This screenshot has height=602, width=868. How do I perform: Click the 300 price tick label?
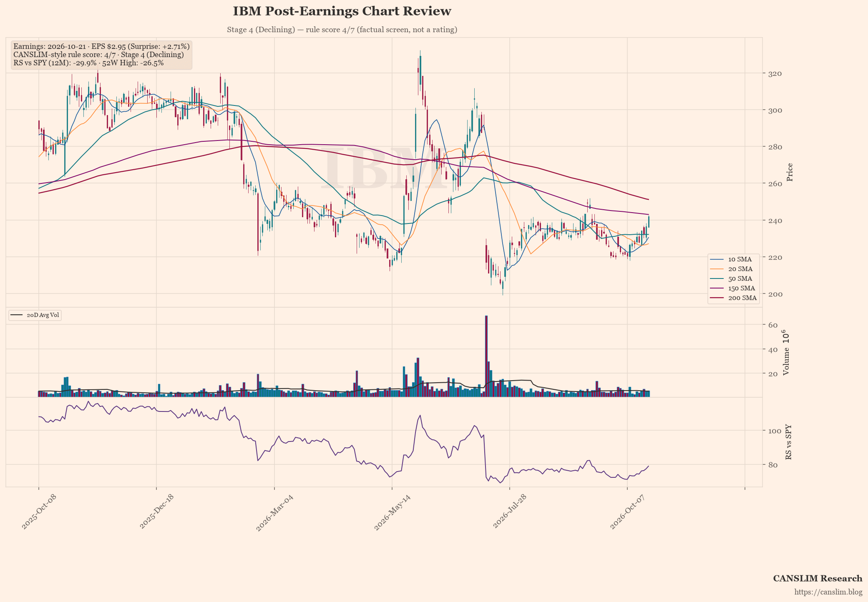[x=775, y=110]
